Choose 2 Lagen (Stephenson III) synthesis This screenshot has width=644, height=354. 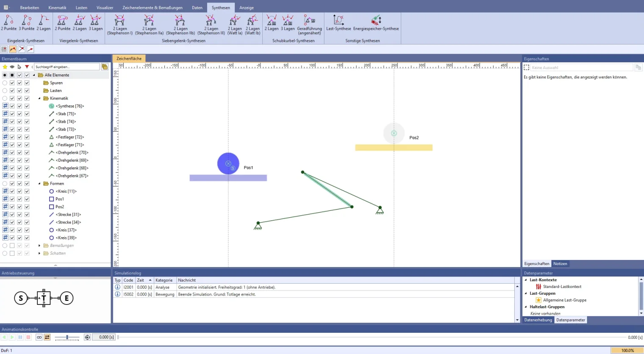click(x=211, y=25)
